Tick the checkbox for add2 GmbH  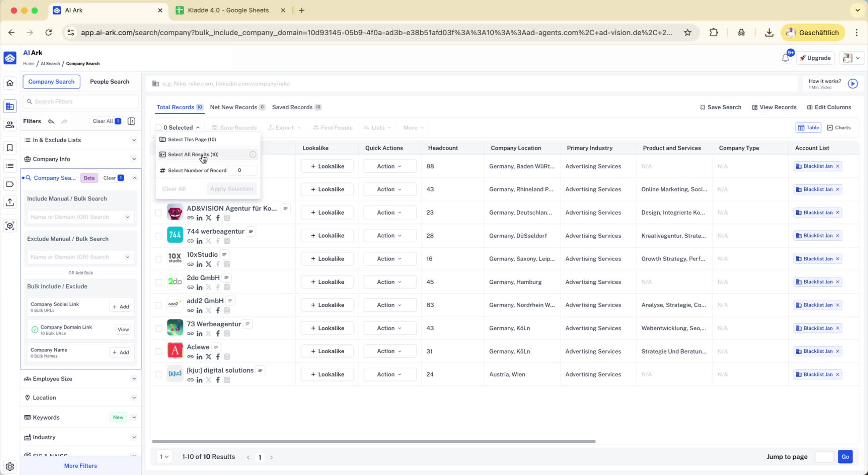tap(158, 305)
